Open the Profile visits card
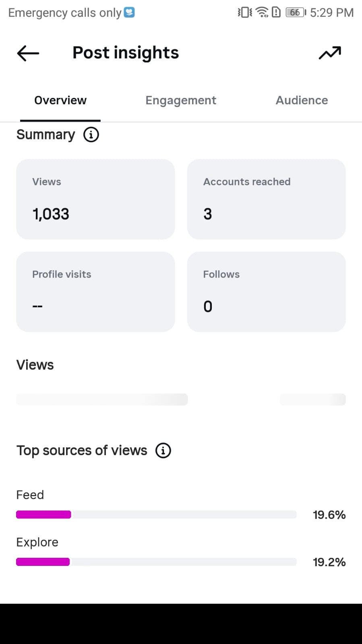This screenshot has width=362, height=644. [x=95, y=292]
